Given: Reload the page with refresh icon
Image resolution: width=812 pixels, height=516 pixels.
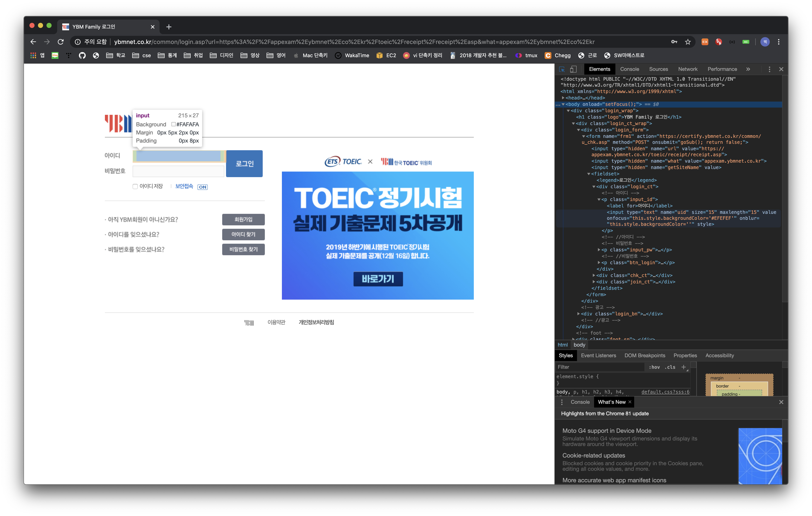Looking at the screenshot, I should tap(61, 42).
